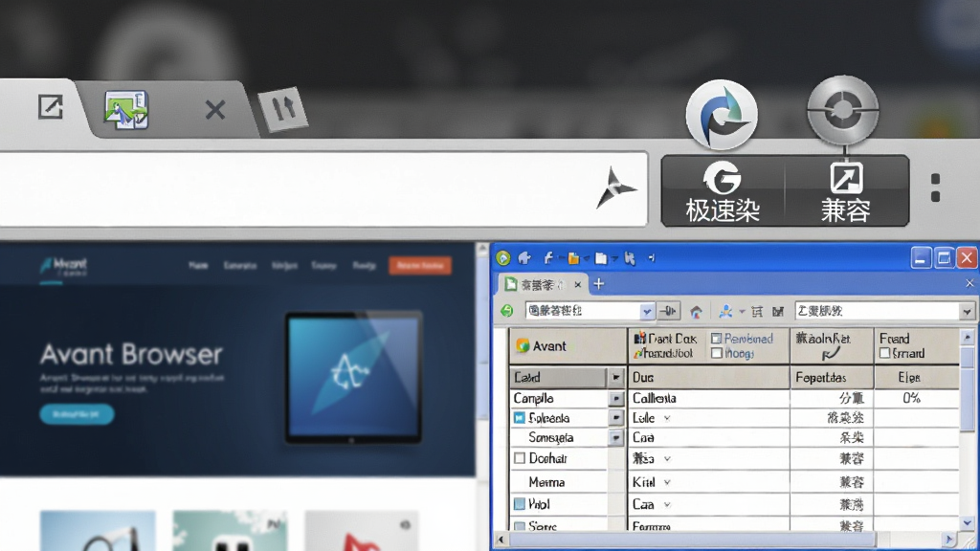This screenshot has height=551, width=980.
Task: Click the orange button in webpage navigation
Action: (420, 266)
